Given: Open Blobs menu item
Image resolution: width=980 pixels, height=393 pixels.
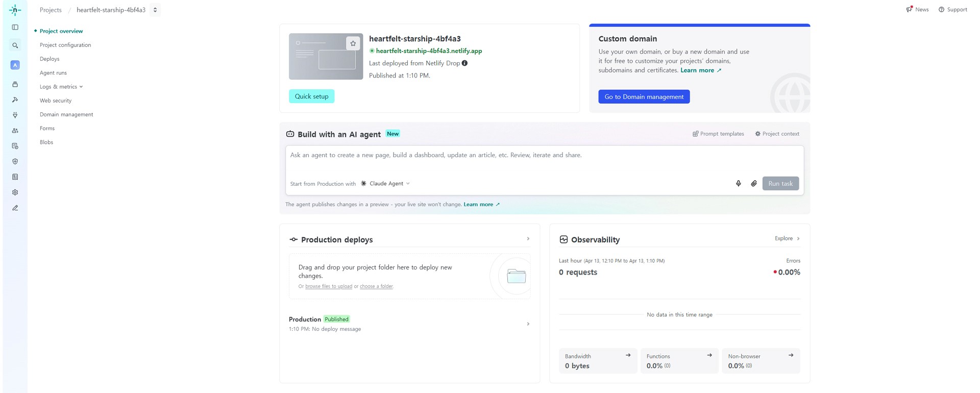Looking at the screenshot, I should [x=46, y=142].
